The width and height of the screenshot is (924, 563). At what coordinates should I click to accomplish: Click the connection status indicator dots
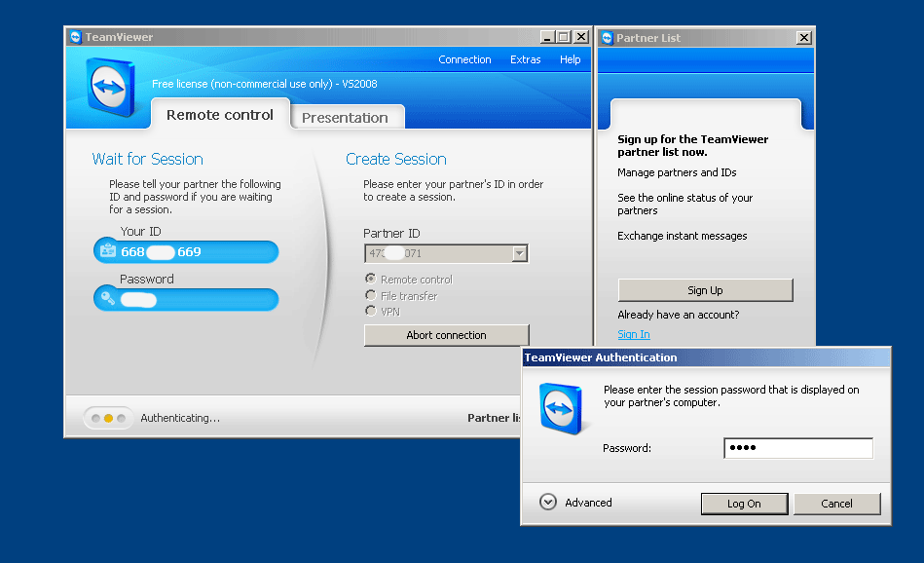coord(108,418)
